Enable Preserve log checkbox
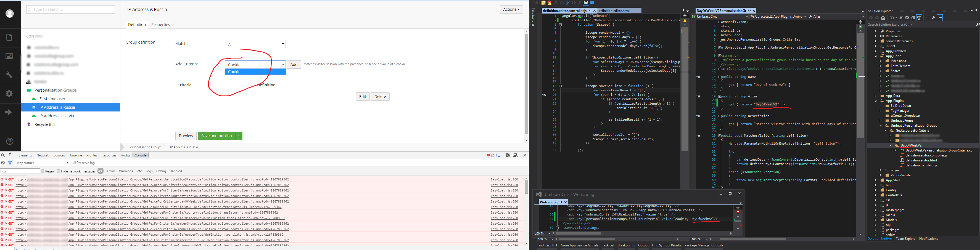980x250 pixels. [74, 163]
